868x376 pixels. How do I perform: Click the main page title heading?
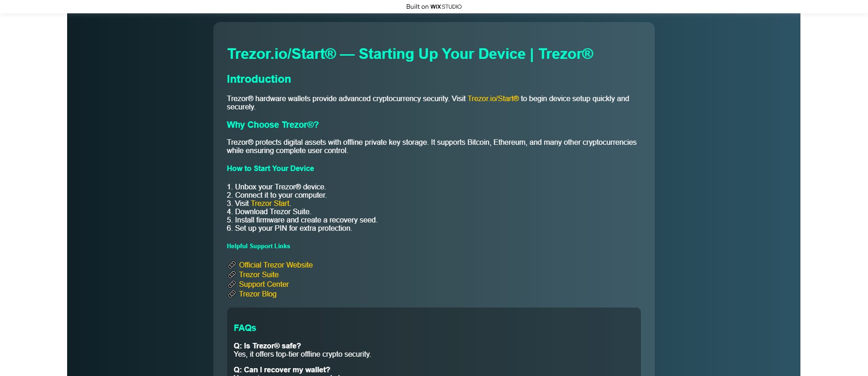pyautogui.click(x=410, y=54)
